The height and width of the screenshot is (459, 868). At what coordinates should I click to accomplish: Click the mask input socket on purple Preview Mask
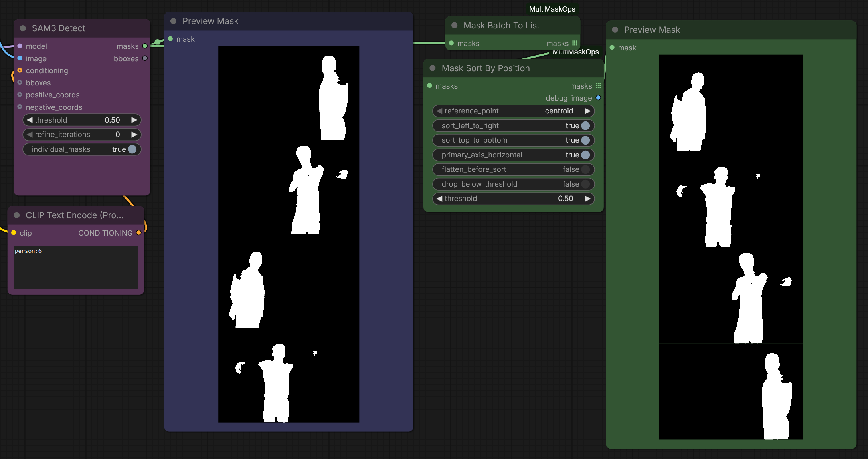coord(170,39)
